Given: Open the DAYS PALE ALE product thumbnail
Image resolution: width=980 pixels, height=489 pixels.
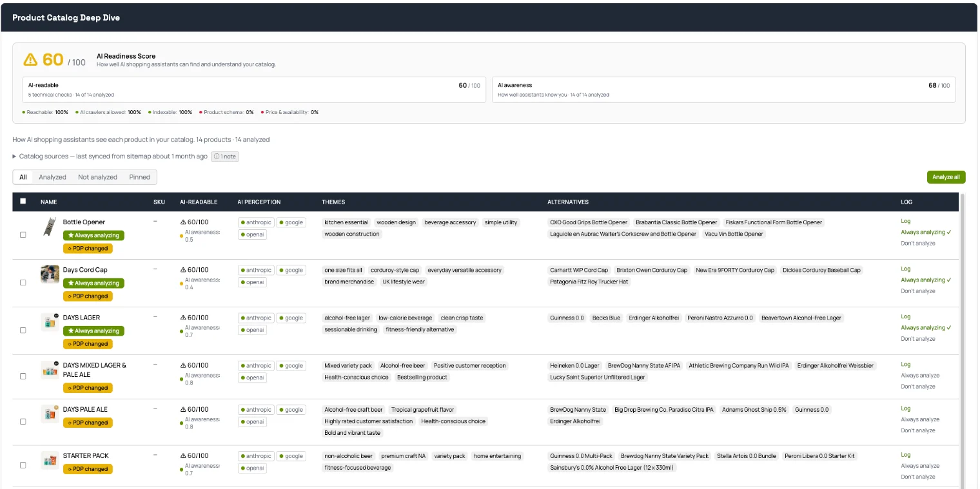Looking at the screenshot, I should click(50, 413).
